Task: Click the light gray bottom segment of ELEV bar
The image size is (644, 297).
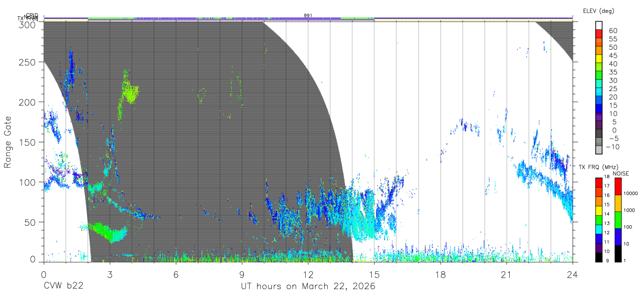Action: (599, 151)
